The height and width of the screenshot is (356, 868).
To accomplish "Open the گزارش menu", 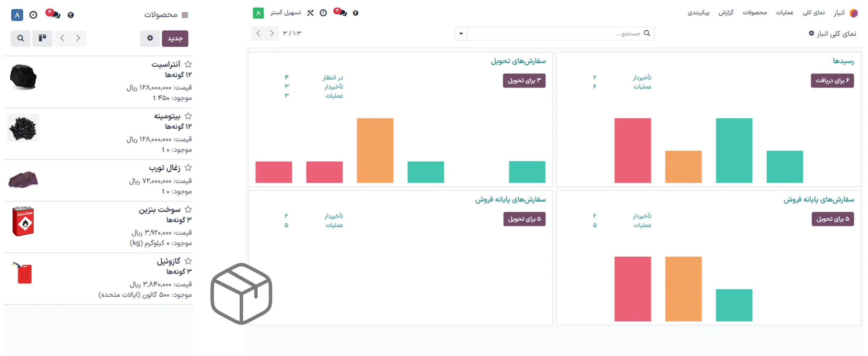I will (x=726, y=13).
